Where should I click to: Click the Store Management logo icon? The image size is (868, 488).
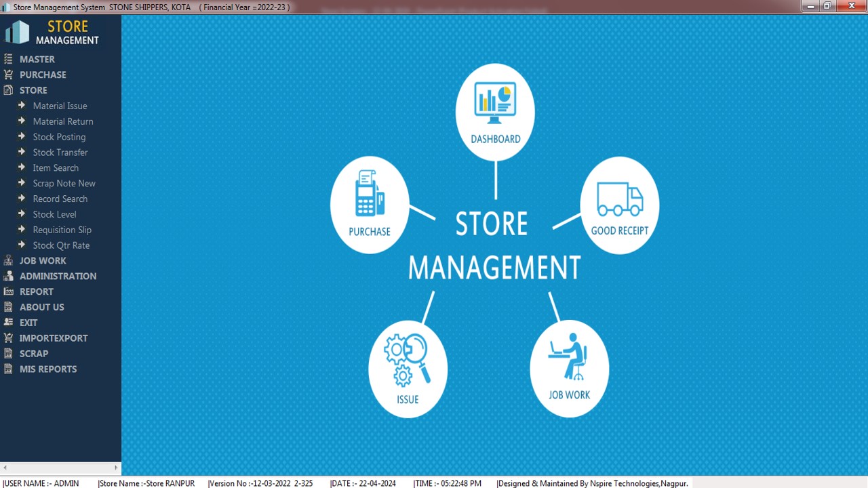[x=18, y=32]
